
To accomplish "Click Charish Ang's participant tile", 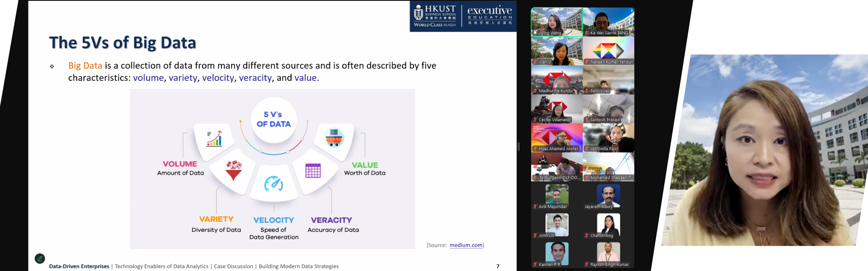I will pyautogui.click(x=608, y=225).
